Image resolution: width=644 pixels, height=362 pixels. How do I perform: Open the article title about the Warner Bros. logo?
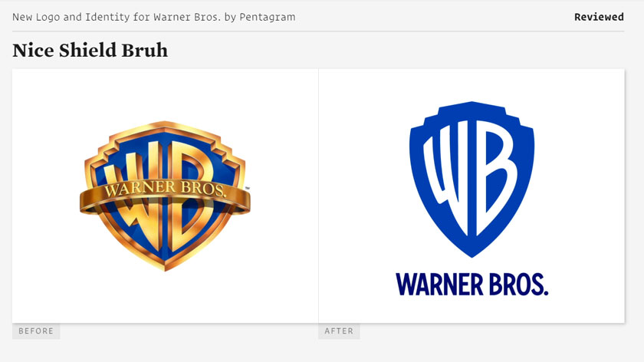coord(153,18)
